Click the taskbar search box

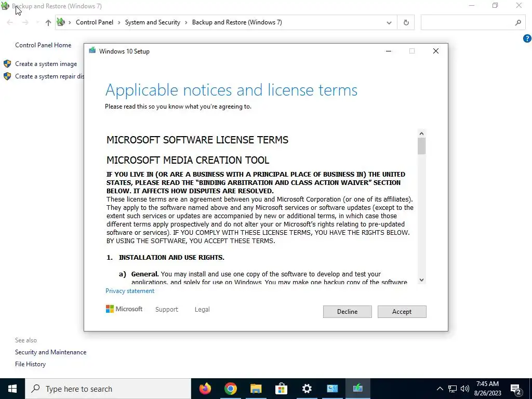pyautogui.click(x=108, y=389)
